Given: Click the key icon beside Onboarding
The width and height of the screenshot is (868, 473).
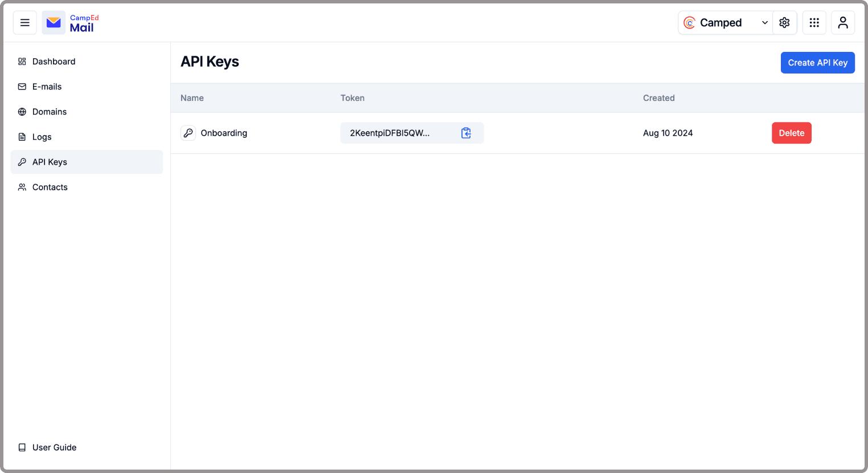Looking at the screenshot, I should (188, 133).
